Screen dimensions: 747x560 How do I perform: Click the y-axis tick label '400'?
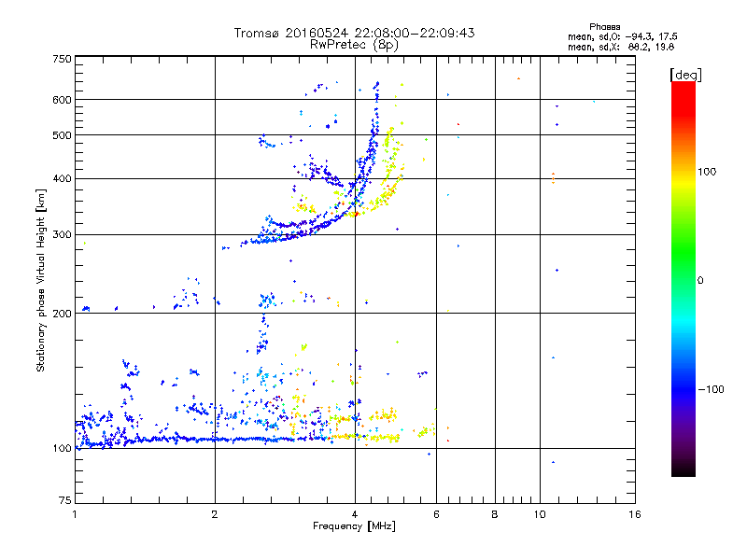[62, 179]
